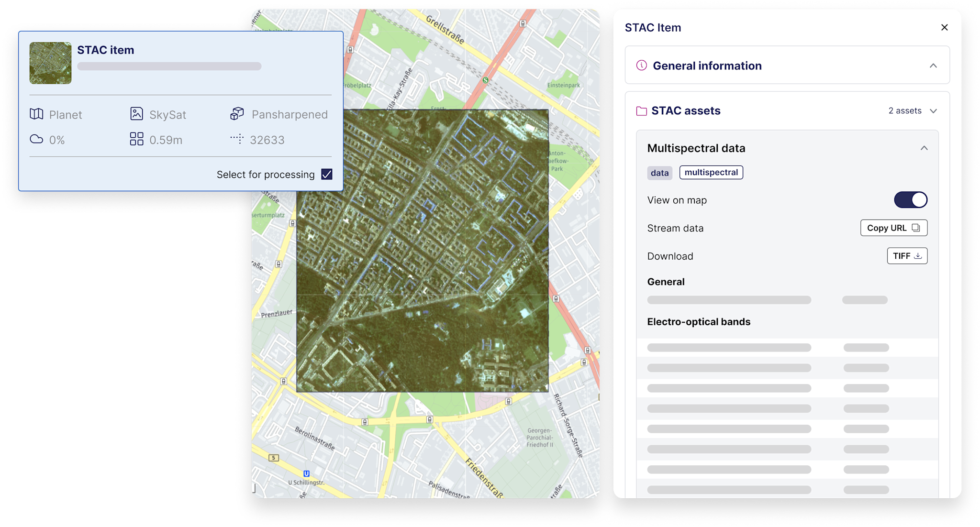Click the Pansharpened cube icon
980x527 pixels.
point(236,114)
